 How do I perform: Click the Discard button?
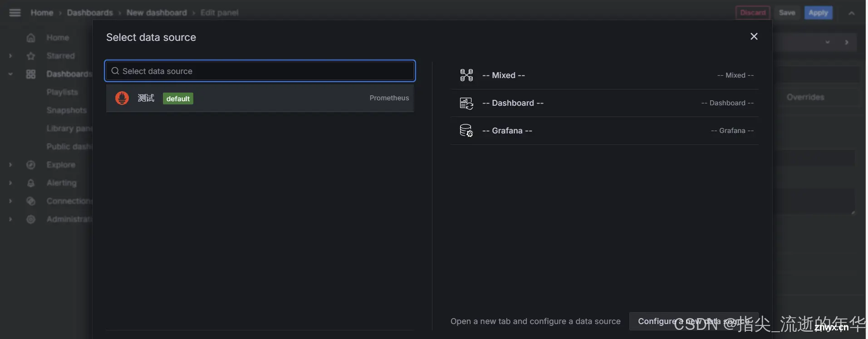point(753,13)
